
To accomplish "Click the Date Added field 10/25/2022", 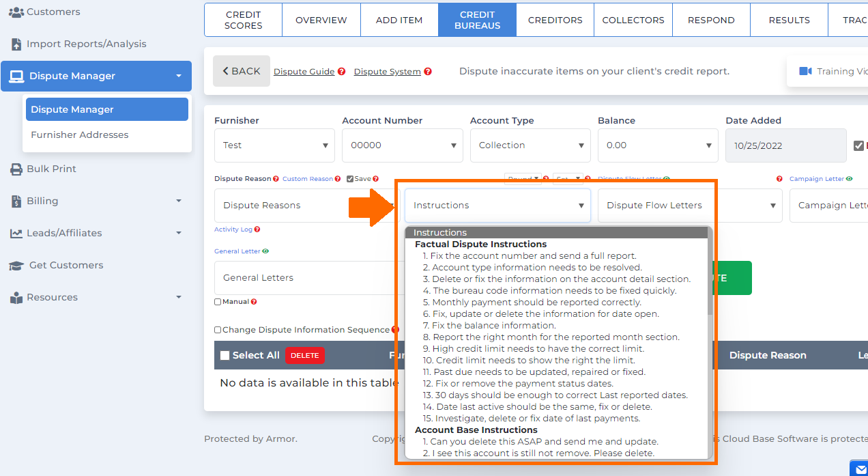I will (786, 145).
